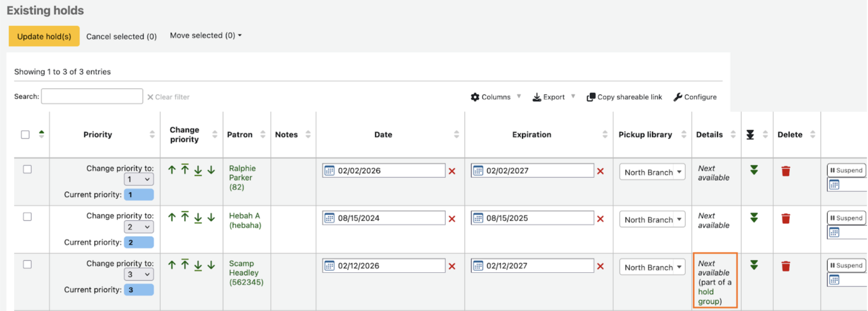Open priority dropdown for Ralphie Parker's hold
The width and height of the screenshot is (868, 311).
pyautogui.click(x=139, y=180)
